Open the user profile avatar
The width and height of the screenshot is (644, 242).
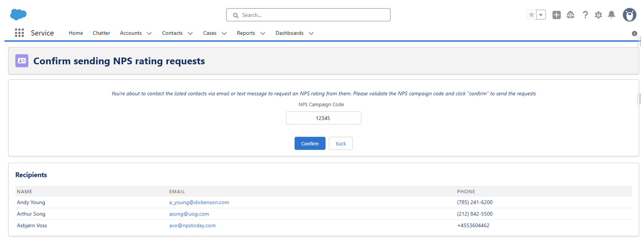pos(629,15)
